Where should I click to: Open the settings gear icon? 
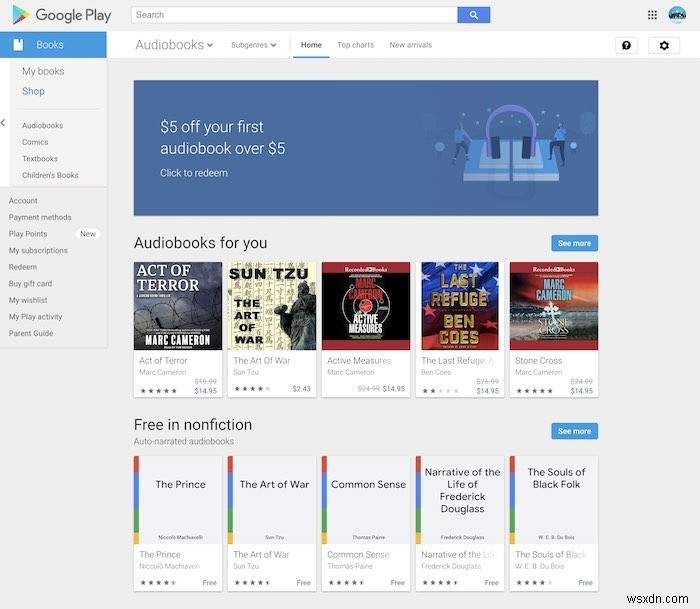click(x=664, y=45)
